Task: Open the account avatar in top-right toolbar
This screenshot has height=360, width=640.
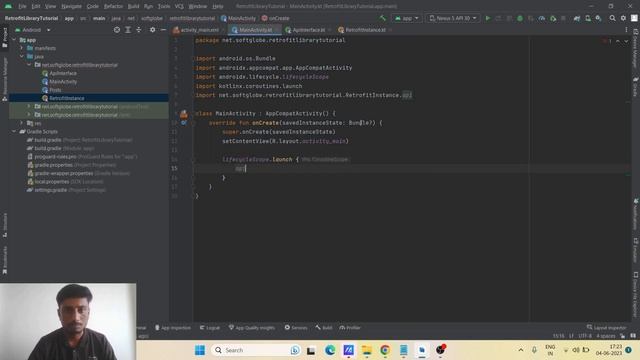Action: tap(634, 18)
